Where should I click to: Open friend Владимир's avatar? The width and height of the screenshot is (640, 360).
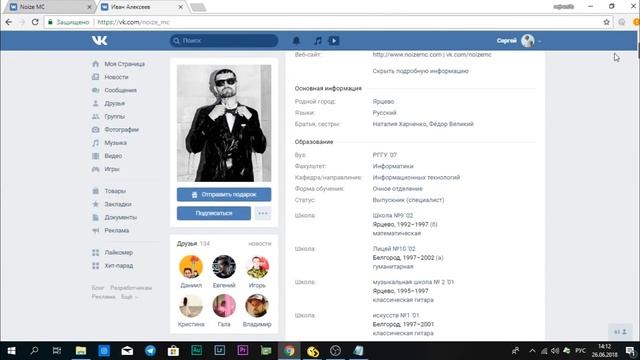pos(257,306)
